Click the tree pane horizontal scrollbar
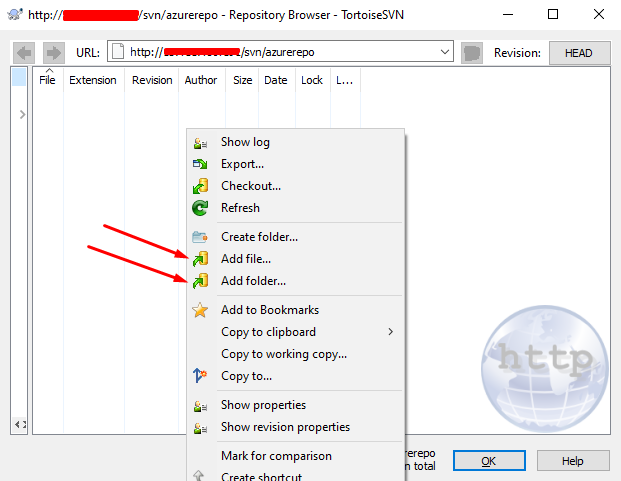This screenshot has height=481, width=621. click(19, 425)
